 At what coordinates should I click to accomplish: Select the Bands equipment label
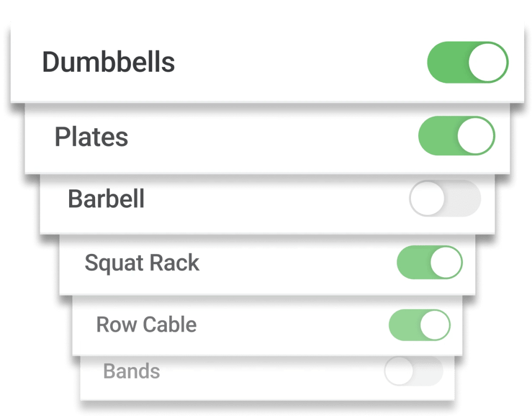131,372
